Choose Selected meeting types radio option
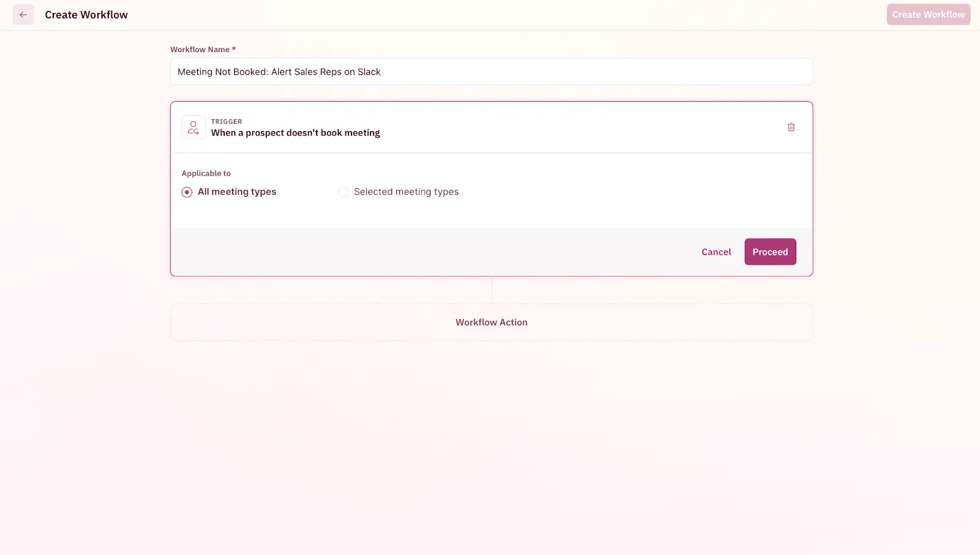Screen dimensions: 980x555 [x=343, y=192]
